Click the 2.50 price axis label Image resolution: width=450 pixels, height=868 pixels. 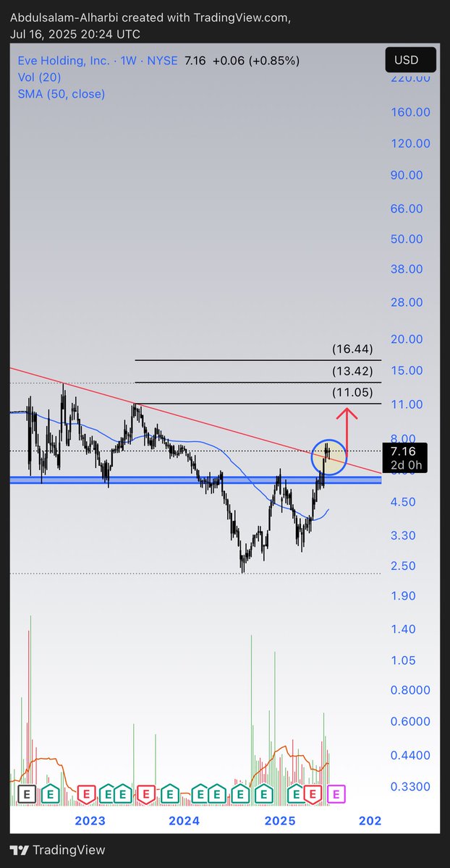tap(403, 566)
